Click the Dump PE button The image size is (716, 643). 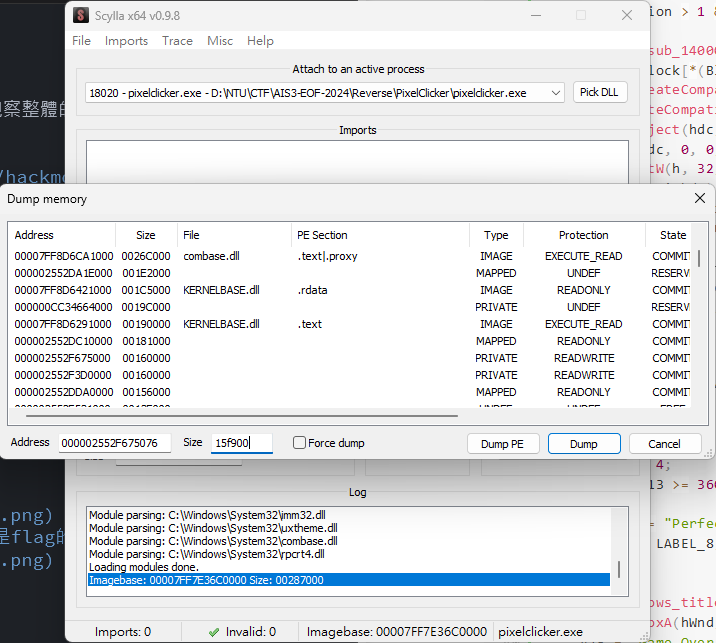tap(503, 444)
